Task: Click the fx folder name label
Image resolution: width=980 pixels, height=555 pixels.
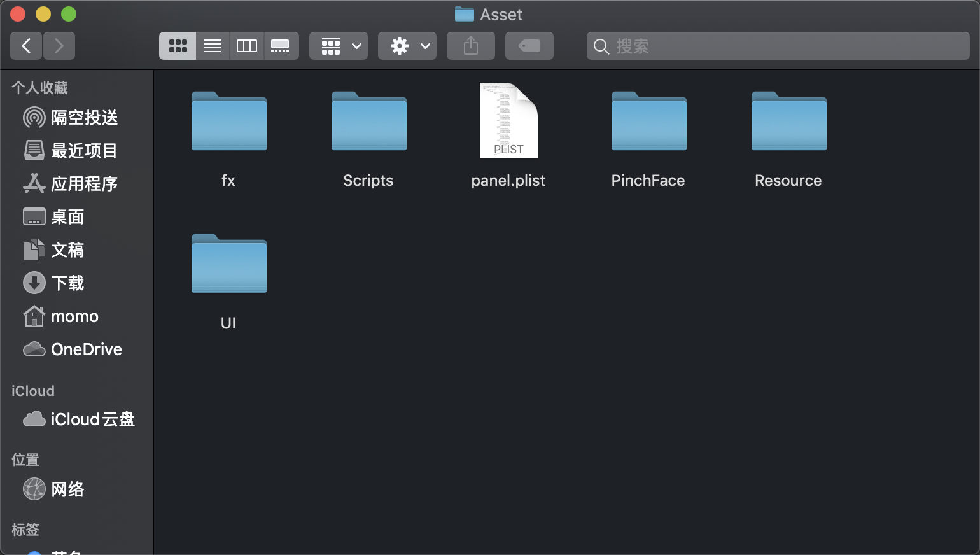Action: 228,181
